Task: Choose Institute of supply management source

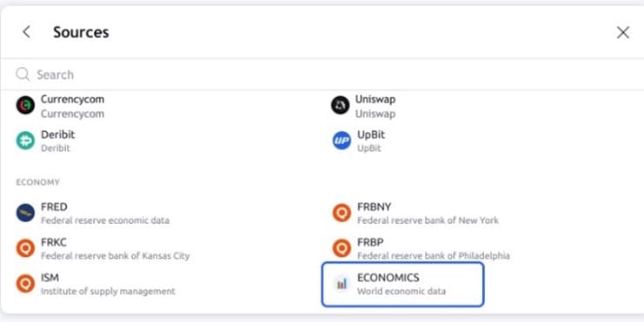Action: pyautogui.click(x=96, y=284)
